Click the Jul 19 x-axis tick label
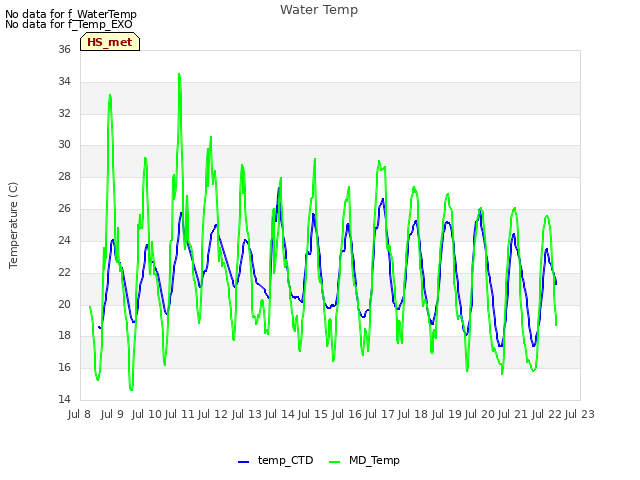640x480 pixels. click(447, 414)
